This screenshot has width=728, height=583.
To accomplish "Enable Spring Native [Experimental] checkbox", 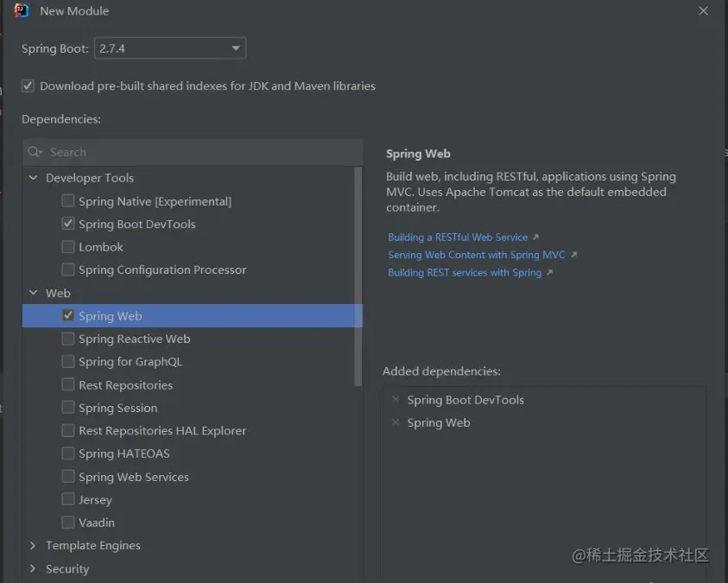I will [67, 201].
